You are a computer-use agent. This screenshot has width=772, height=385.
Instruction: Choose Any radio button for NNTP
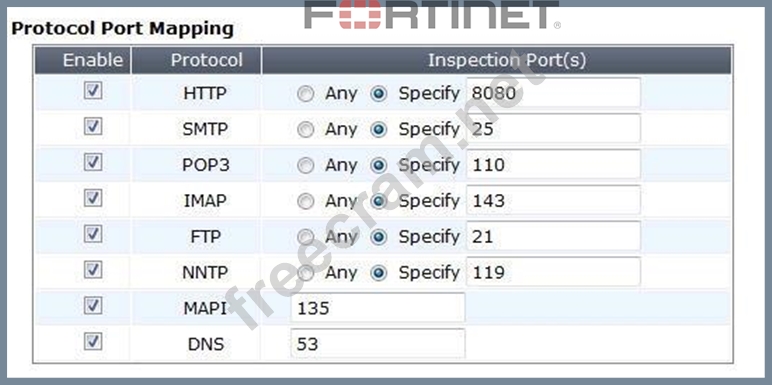click(306, 273)
